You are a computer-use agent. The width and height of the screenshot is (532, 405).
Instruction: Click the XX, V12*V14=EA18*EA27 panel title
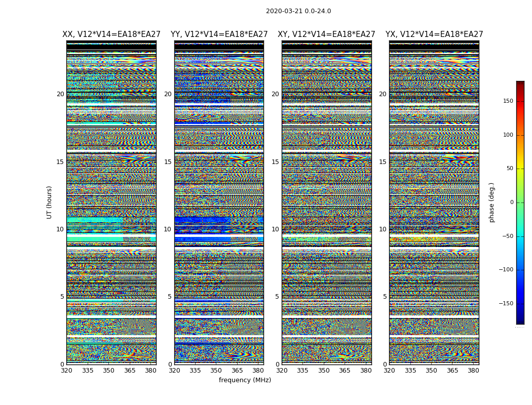click(x=111, y=34)
